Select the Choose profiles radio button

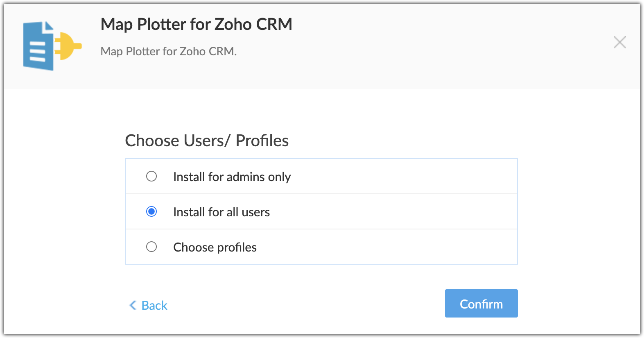point(151,247)
